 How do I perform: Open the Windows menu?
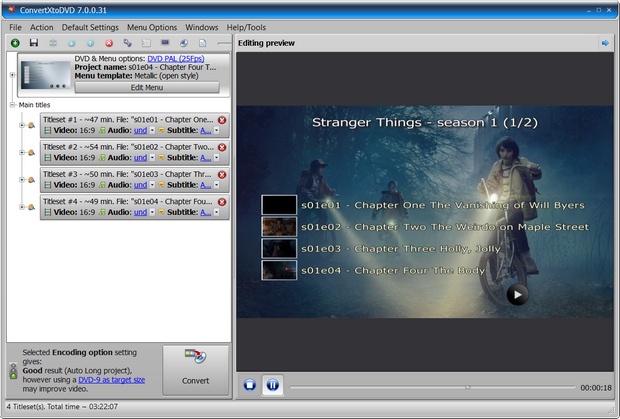[x=202, y=27]
